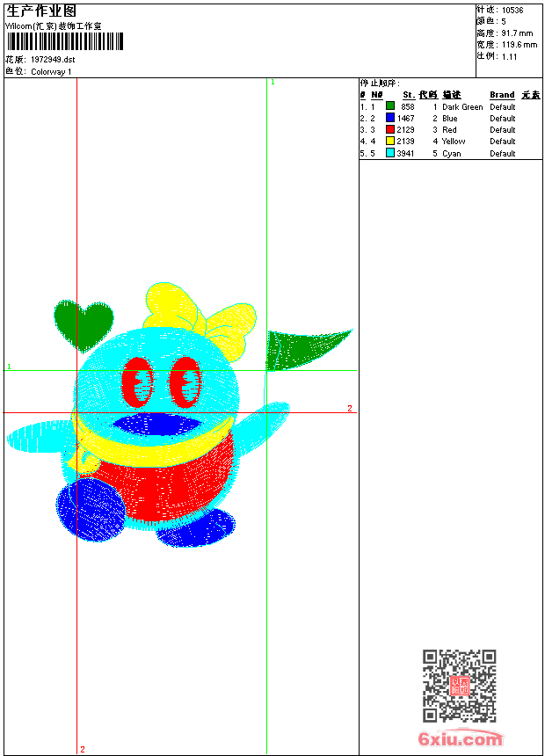This screenshot has width=545, height=756.
Task: Click the 停止顺序 section label
Action: coord(380,84)
